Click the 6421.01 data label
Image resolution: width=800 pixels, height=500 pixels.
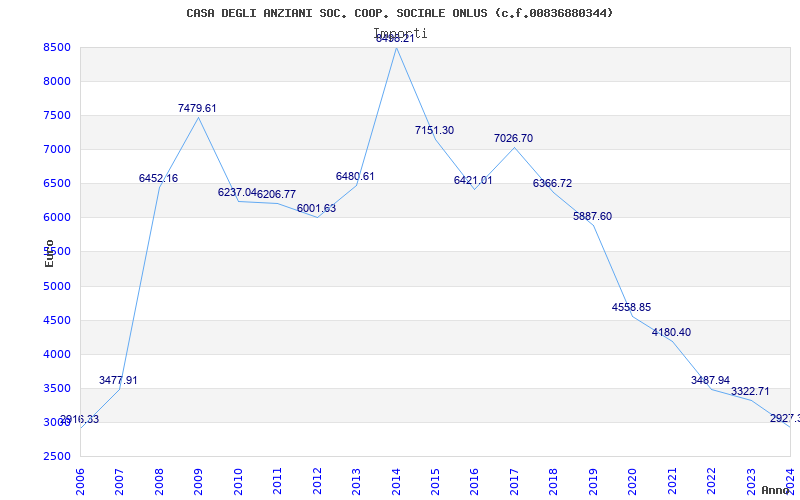pyautogui.click(x=473, y=180)
